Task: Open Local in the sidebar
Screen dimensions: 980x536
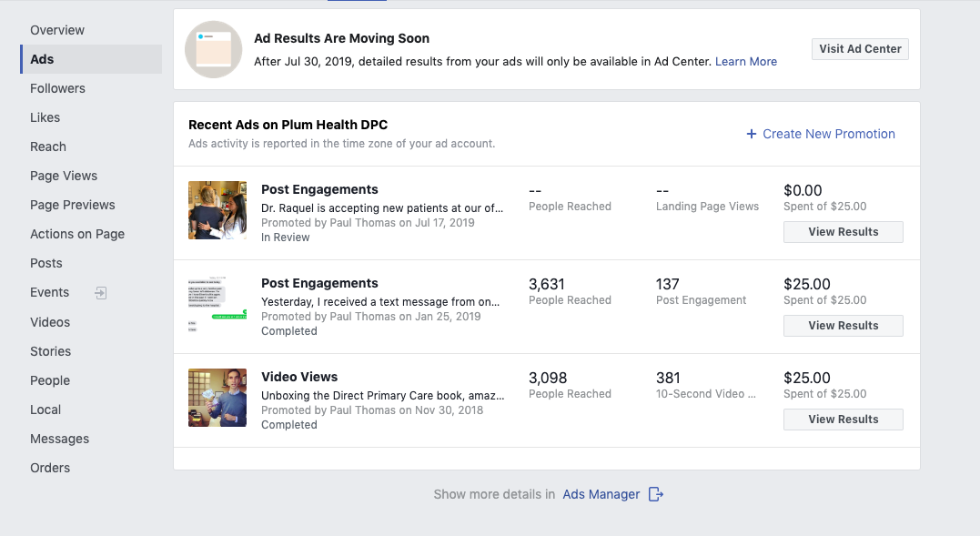Action: [x=45, y=410]
